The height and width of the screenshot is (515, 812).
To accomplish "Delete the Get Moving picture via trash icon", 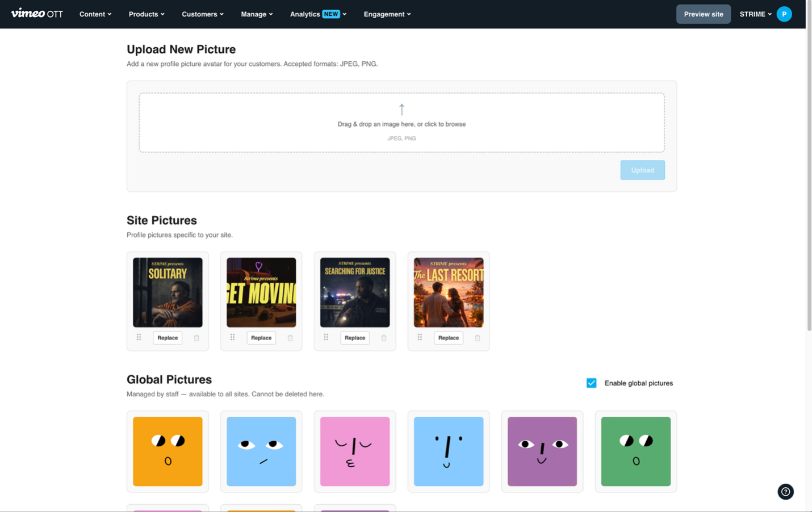I will pos(290,338).
